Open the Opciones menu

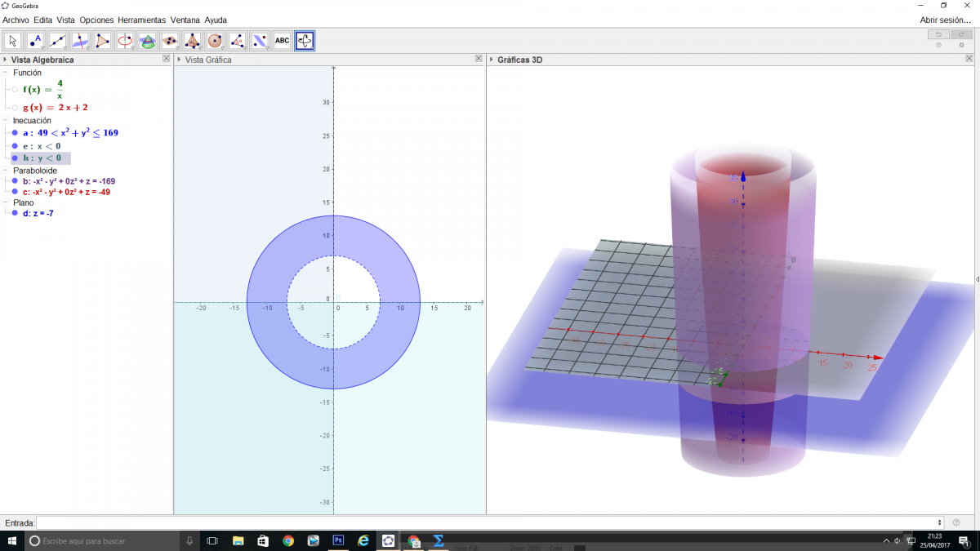(96, 20)
